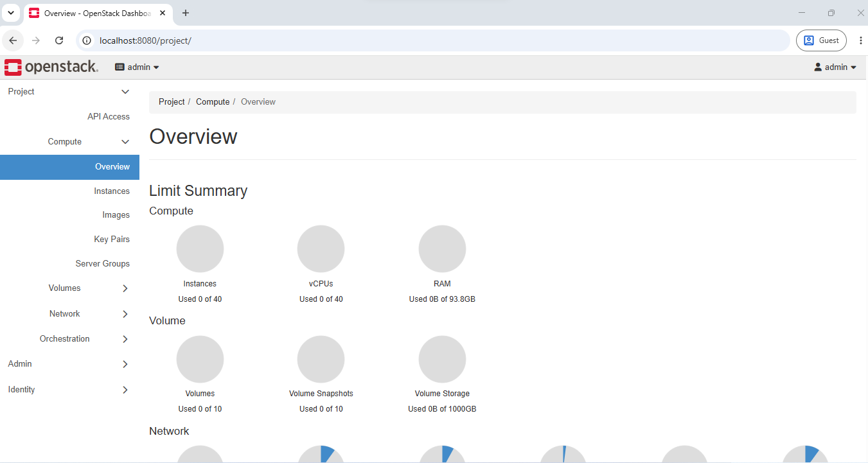
Task: Go to Images page
Action: tap(116, 214)
